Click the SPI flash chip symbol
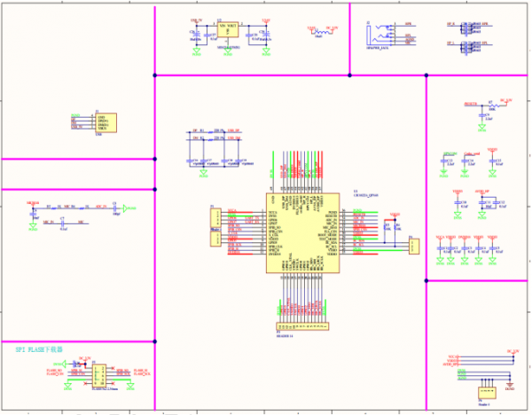 click(100, 372)
